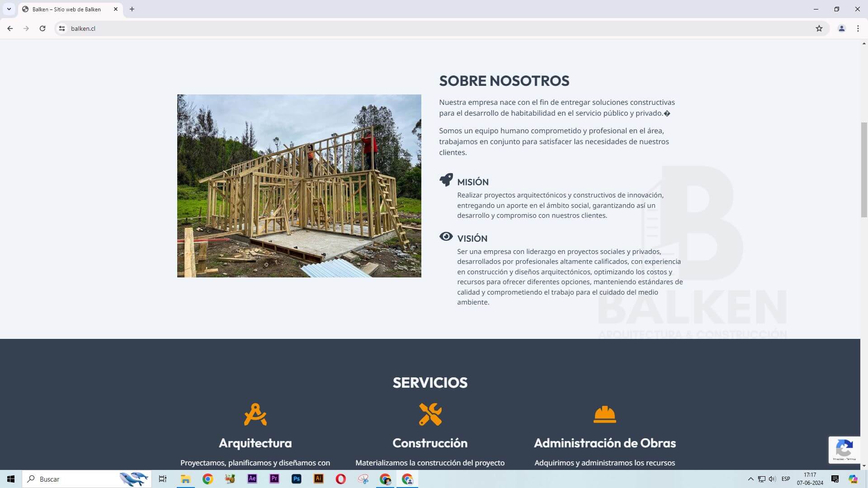Select the Balken browser tab

tap(66, 9)
